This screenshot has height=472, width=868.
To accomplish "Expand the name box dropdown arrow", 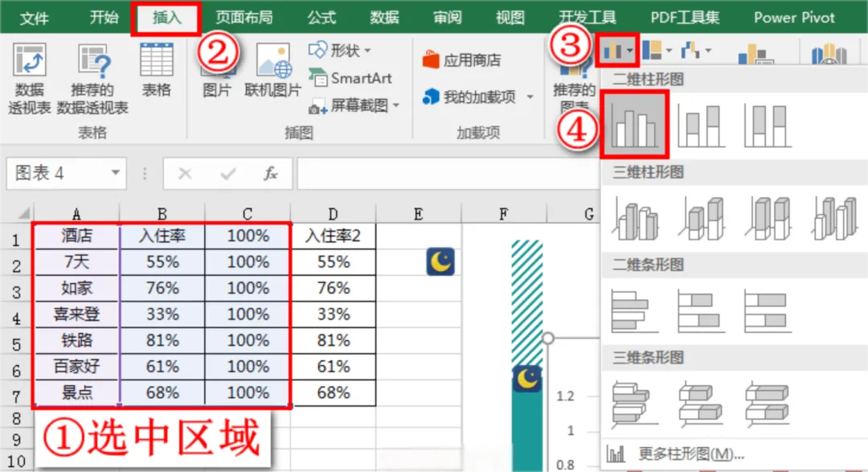I will 115,173.
